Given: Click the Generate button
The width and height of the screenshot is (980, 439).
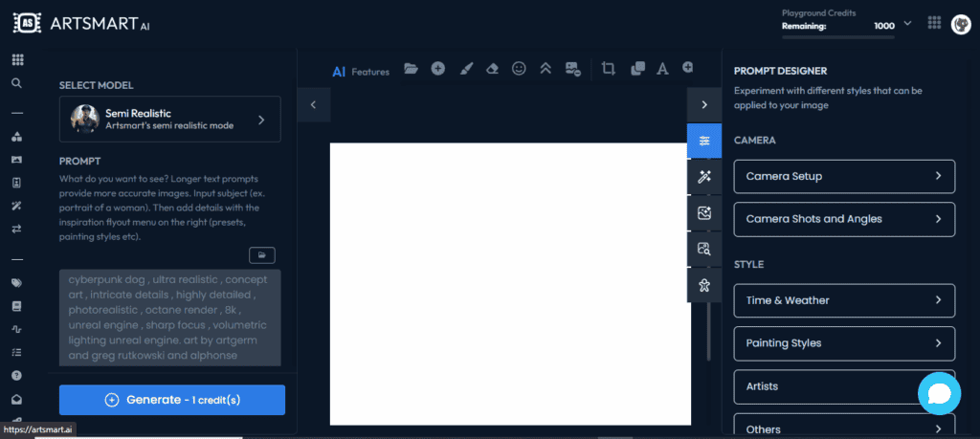Looking at the screenshot, I should [x=172, y=400].
